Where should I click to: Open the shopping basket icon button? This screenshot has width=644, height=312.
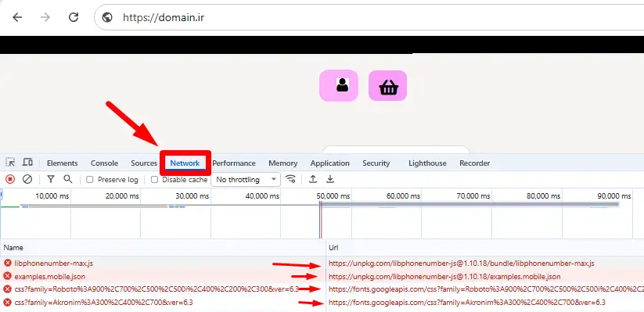[x=387, y=85]
